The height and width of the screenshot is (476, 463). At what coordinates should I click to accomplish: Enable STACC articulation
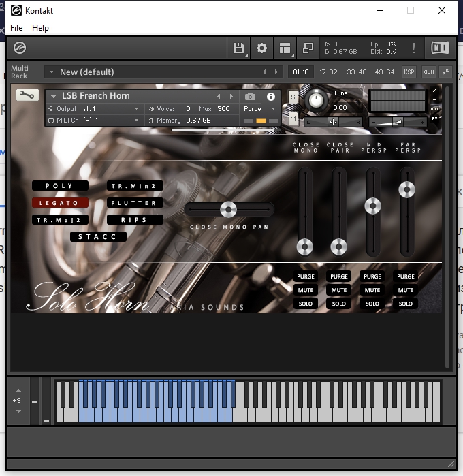tap(98, 237)
